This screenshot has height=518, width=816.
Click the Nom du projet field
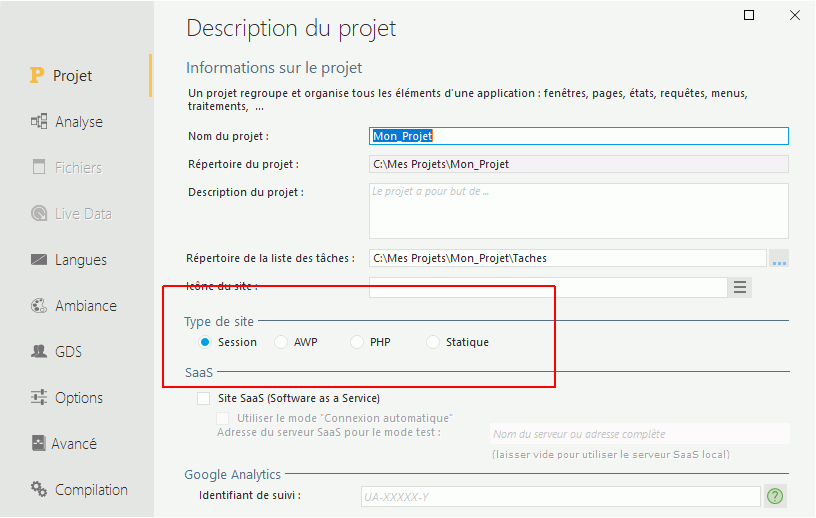[x=579, y=136]
